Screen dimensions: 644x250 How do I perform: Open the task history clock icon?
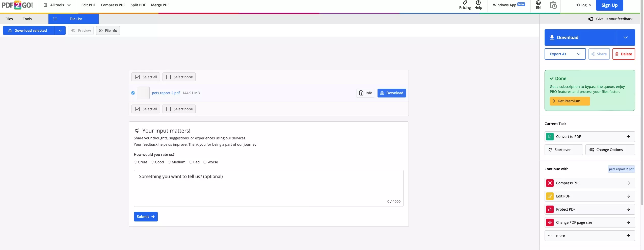553,5
